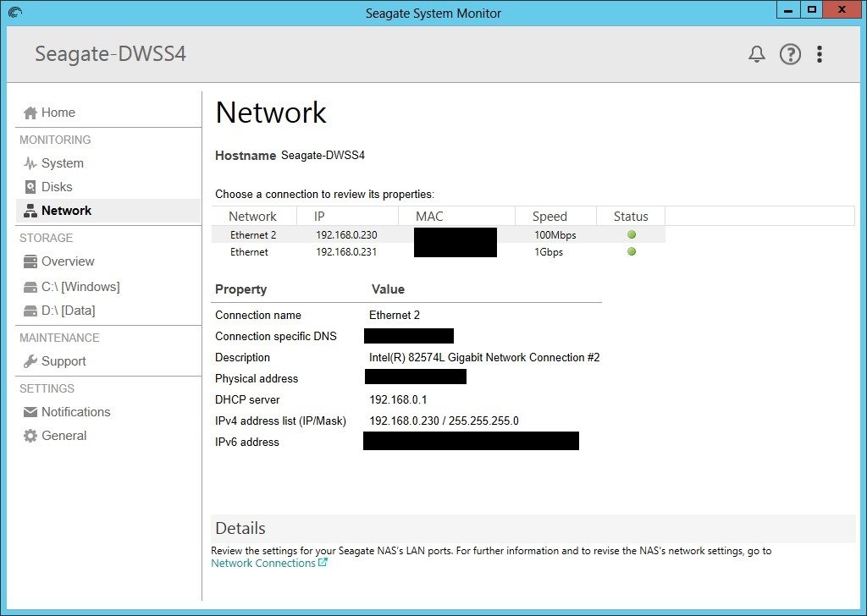Click the System pulse icon
Image resolution: width=867 pixels, height=616 pixels.
(30, 163)
